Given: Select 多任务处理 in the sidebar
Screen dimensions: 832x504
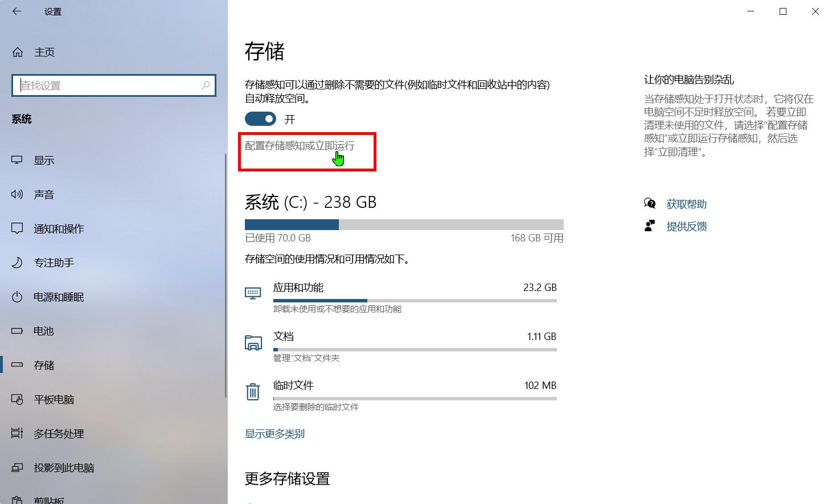Looking at the screenshot, I should pyautogui.click(x=59, y=433).
